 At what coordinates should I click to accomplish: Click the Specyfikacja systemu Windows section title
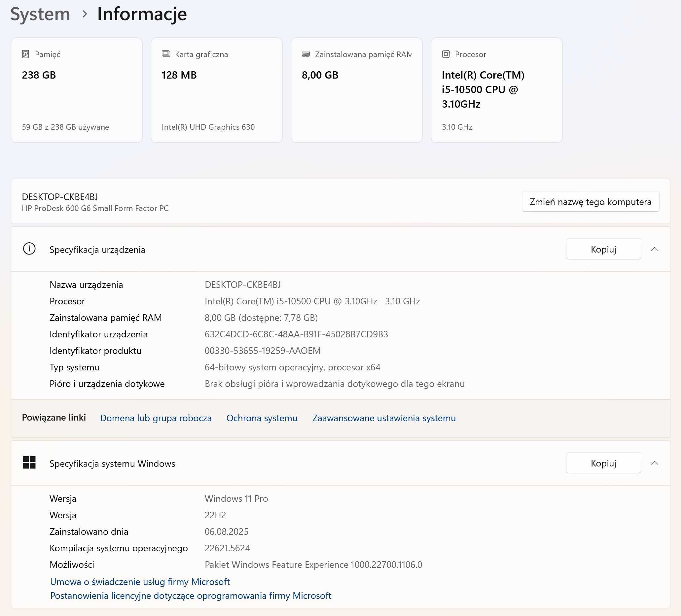(x=112, y=463)
